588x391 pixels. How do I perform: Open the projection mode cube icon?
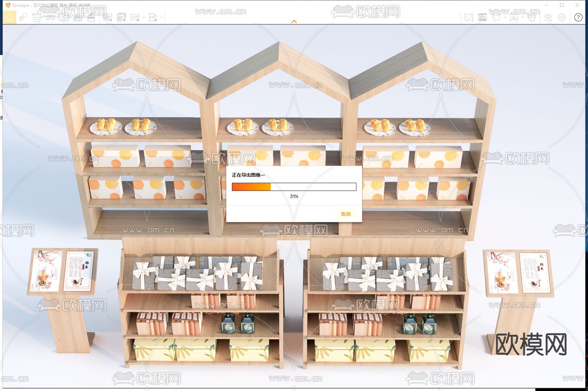64,17
